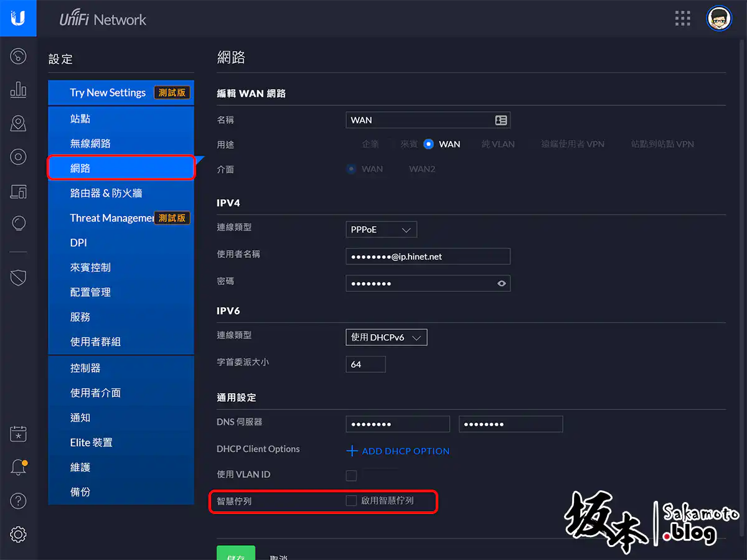
Task: Click the ADD DHCP OPTION link
Action: [x=398, y=451]
